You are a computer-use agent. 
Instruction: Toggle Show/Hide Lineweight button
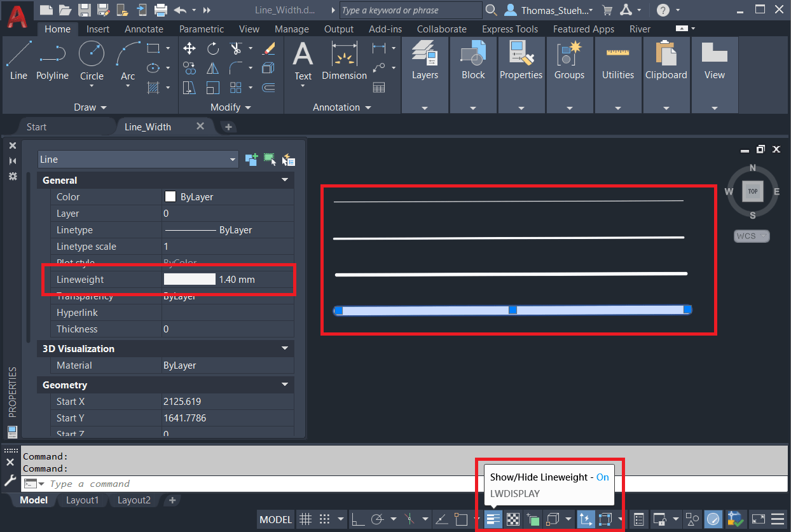coord(493,520)
